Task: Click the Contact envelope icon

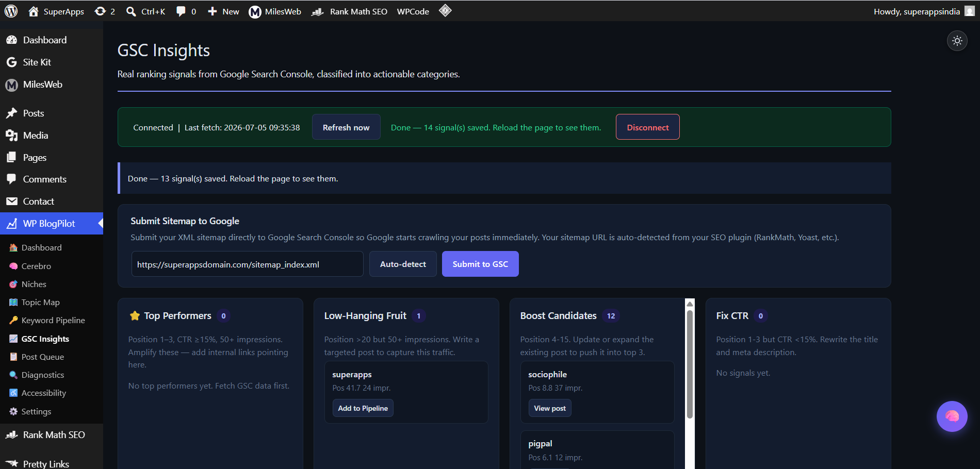Action: pyautogui.click(x=12, y=202)
